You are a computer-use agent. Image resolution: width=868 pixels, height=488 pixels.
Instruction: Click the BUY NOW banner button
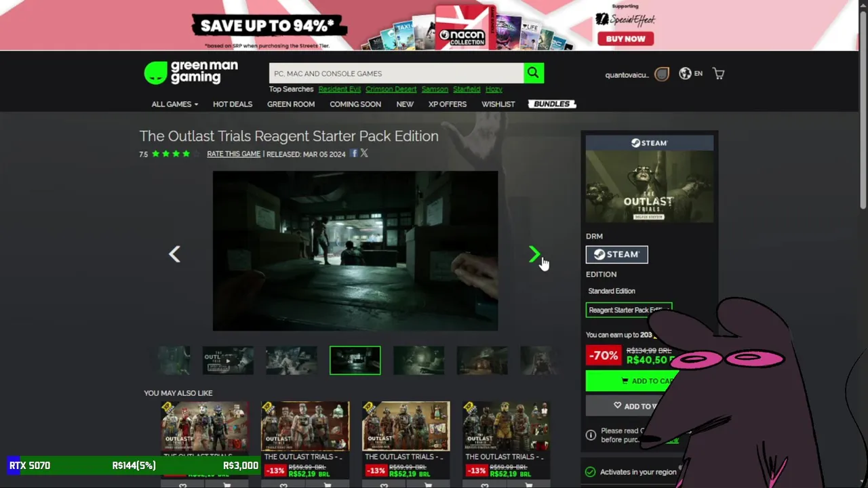pos(625,39)
